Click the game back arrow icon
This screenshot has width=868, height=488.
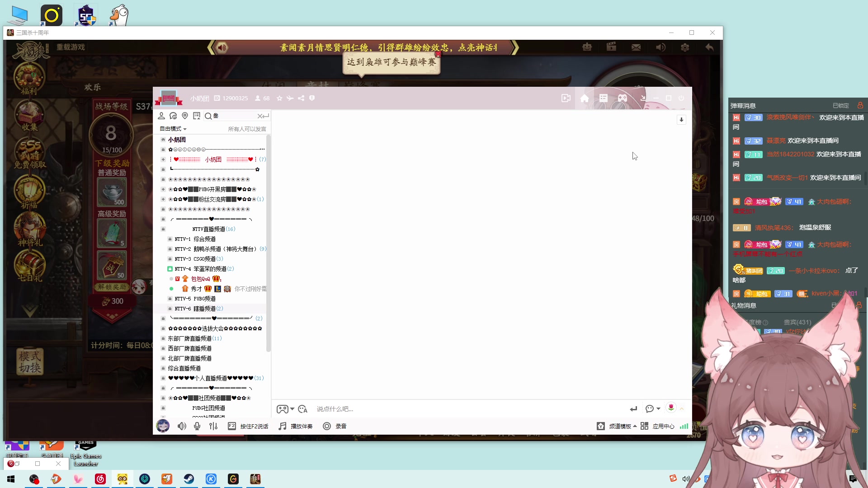709,47
